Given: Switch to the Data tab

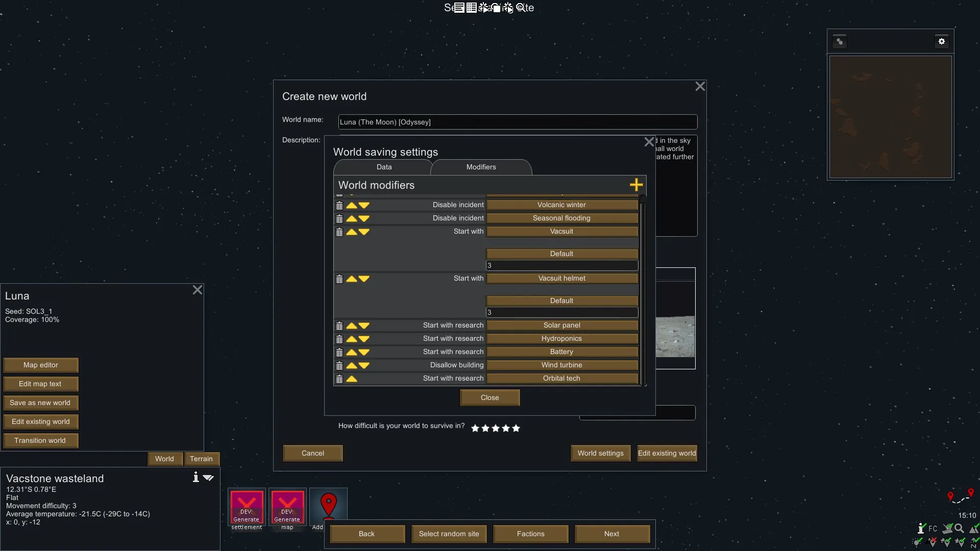Looking at the screenshot, I should tap(384, 167).
